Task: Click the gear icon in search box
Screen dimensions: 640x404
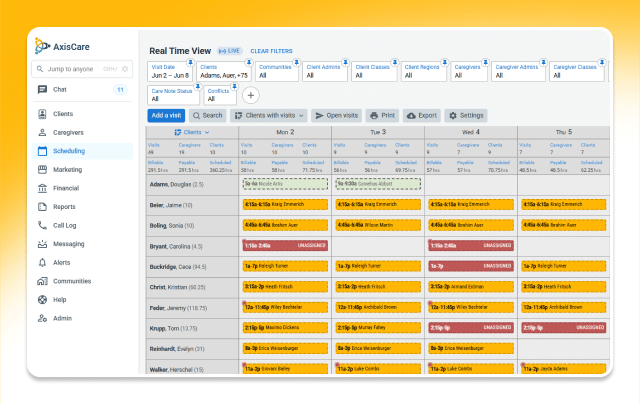Action: (125, 69)
